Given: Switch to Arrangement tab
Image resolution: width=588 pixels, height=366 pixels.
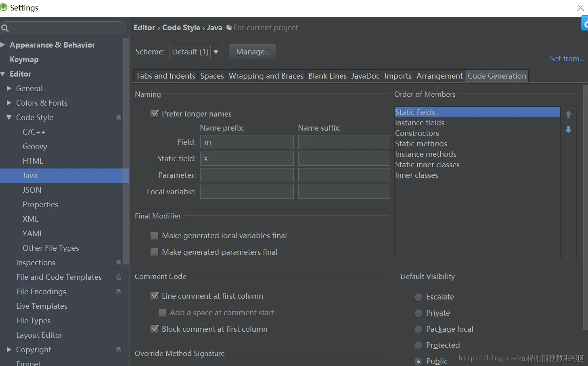Looking at the screenshot, I should (x=439, y=76).
